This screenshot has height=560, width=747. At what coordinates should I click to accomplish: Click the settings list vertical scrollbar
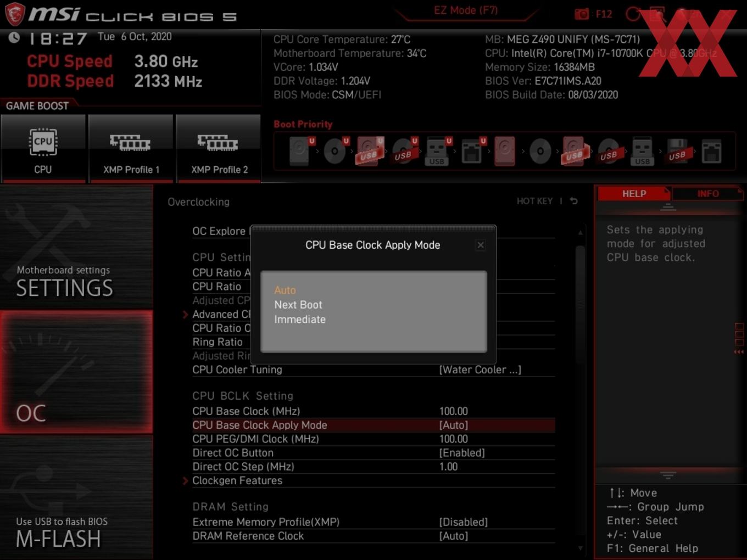(580, 305)
